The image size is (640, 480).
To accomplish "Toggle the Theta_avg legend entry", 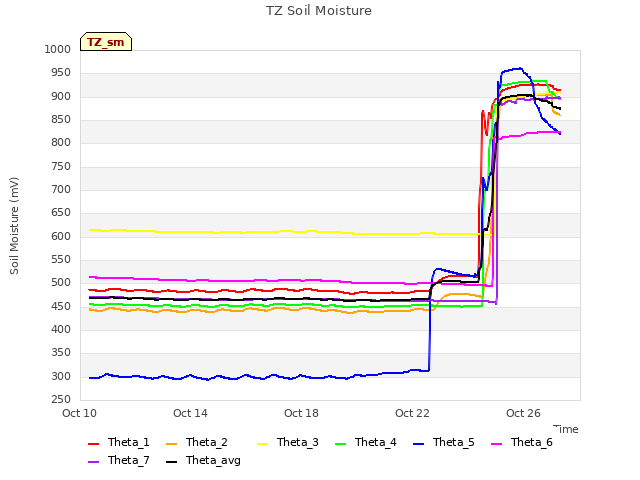I will 203,460.
